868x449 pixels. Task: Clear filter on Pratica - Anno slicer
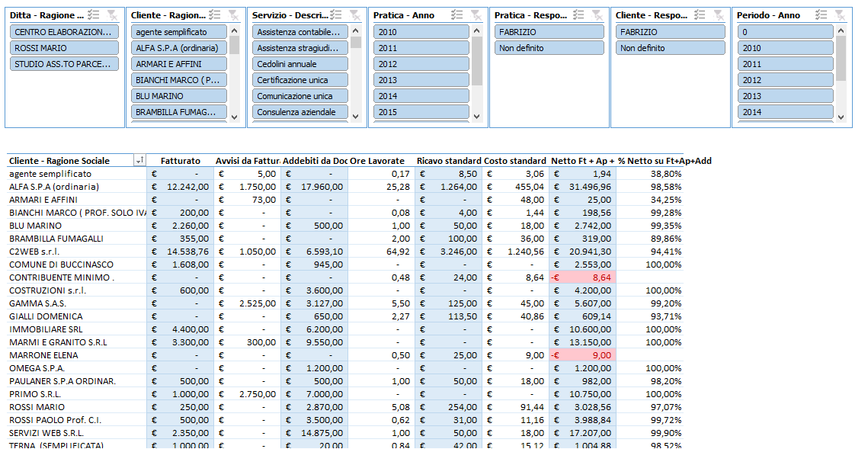tap(476, 15)
